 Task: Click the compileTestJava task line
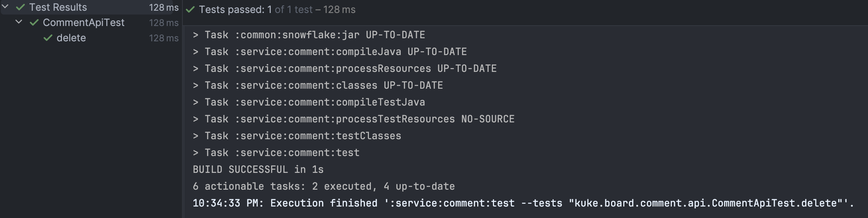click(309, 102)
